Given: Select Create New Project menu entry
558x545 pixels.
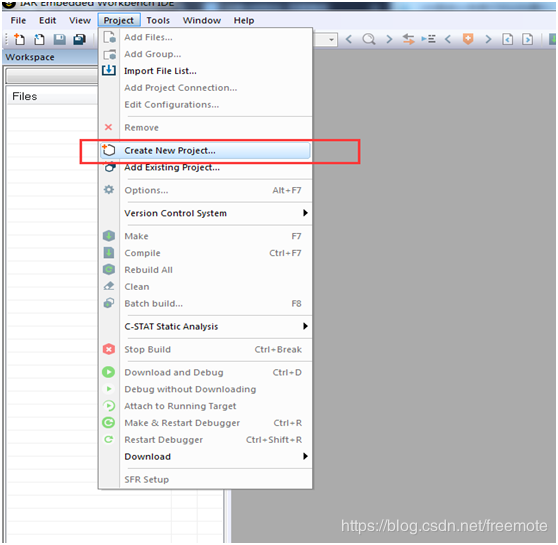Looking at the screenshot, I should tap(206, 151).
